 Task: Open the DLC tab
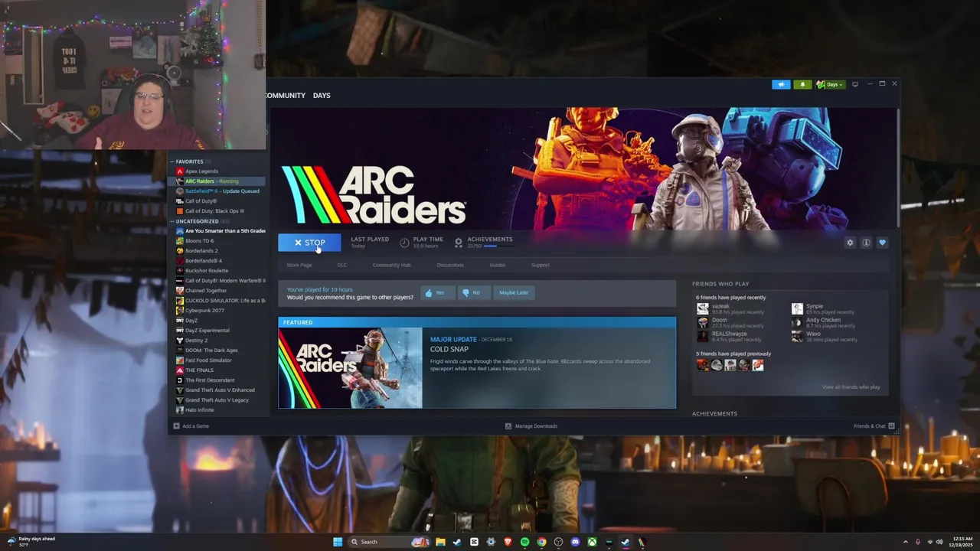342,265
